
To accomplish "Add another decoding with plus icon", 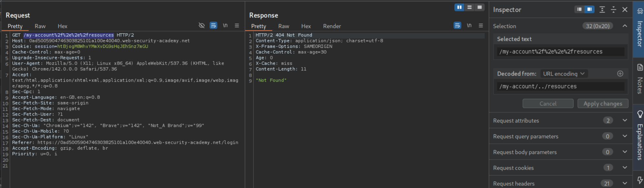I will tap(620, 74).
